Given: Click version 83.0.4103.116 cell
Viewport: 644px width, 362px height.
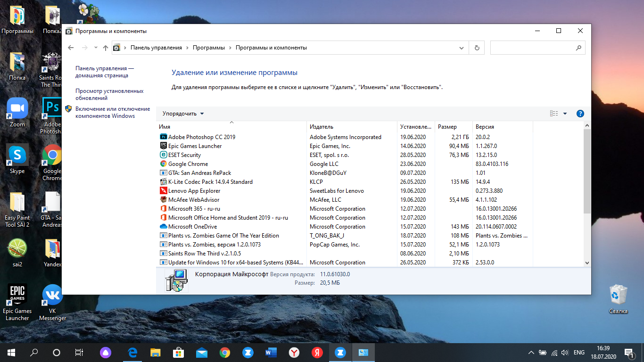Looking at the screenshot, I should click(x=492, y=164).
